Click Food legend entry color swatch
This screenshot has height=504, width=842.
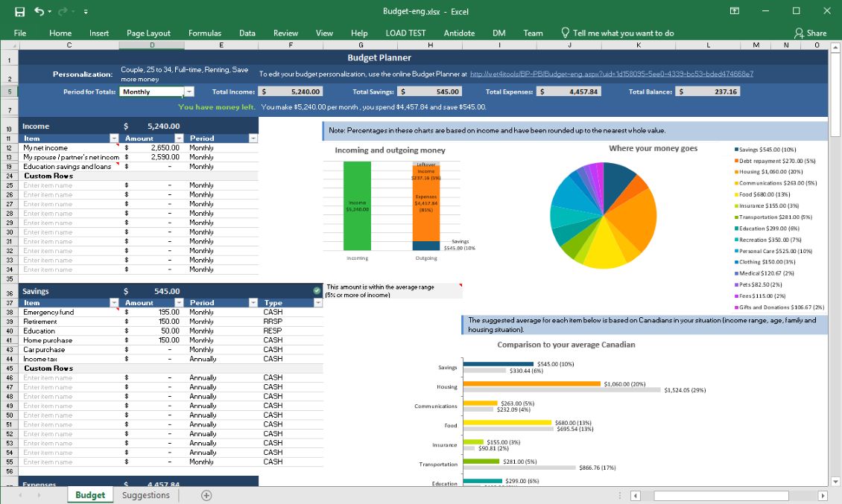(736, 194)
